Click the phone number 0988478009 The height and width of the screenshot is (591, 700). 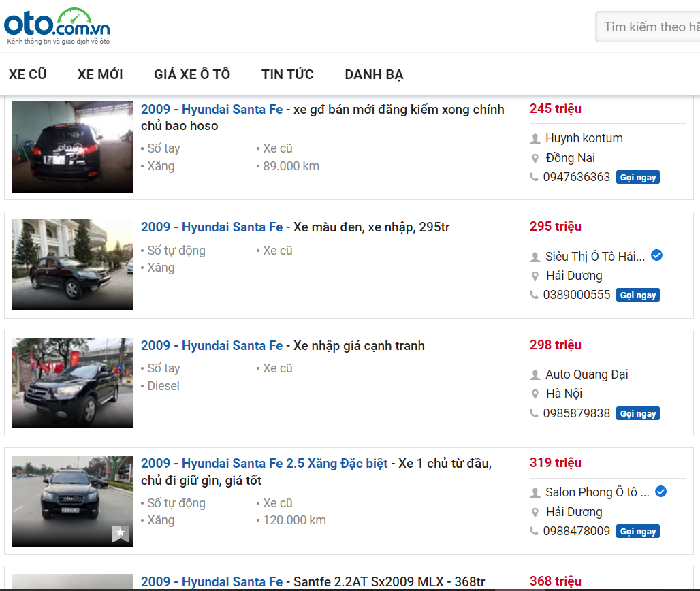click(576, 531)
